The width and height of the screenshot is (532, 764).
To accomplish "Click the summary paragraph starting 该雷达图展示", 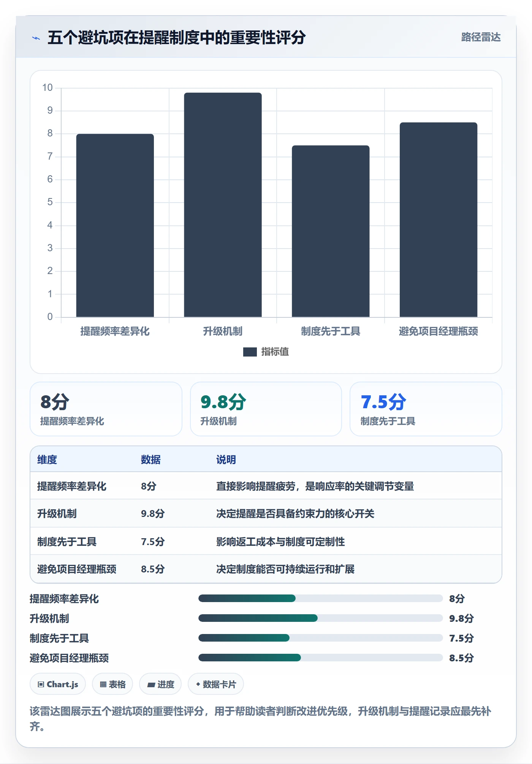I will coord(261,719).
